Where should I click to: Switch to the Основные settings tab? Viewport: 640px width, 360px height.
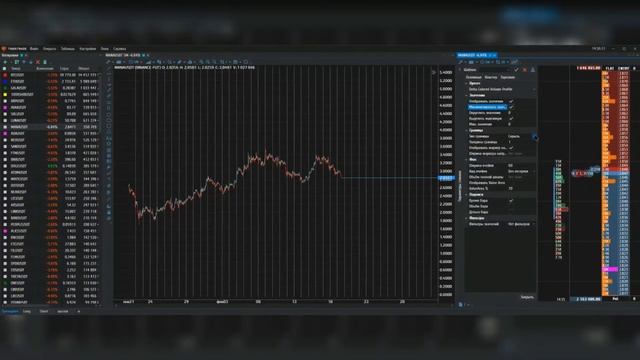tap(473, 77)
